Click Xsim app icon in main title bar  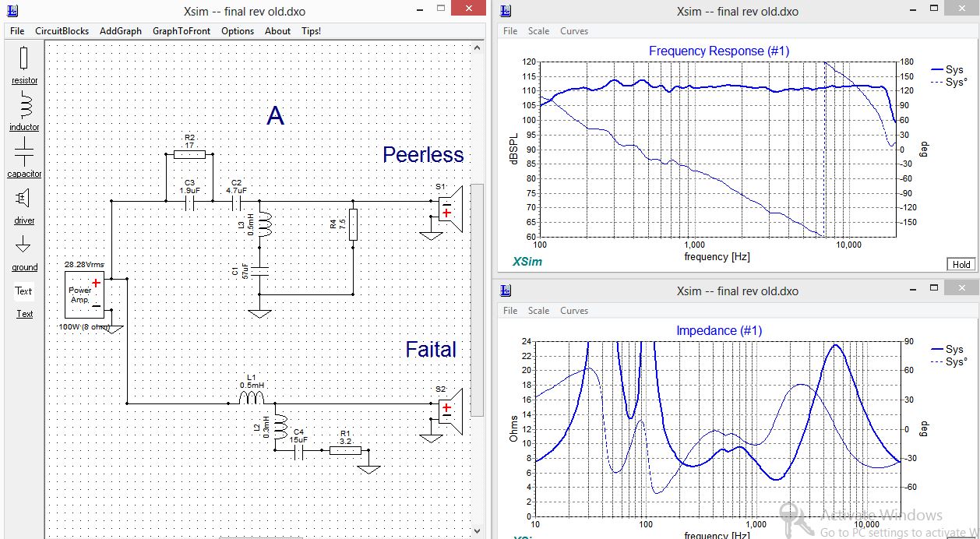(12, 11)
